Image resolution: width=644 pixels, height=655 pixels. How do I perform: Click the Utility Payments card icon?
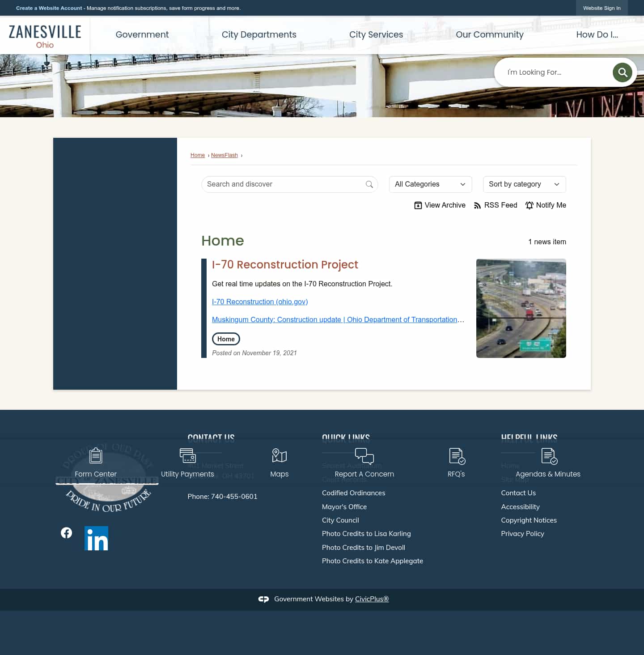(x=187, y=455)
